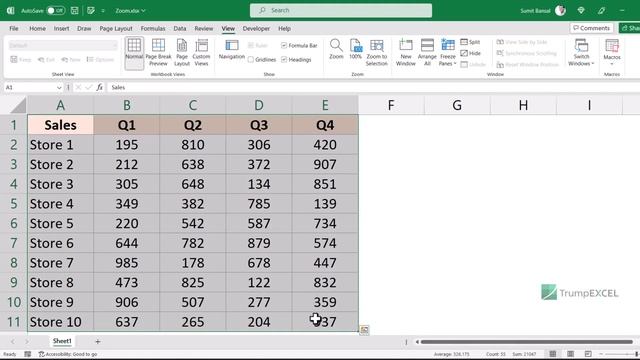Split the worksheet window

[x=470, y=42]
